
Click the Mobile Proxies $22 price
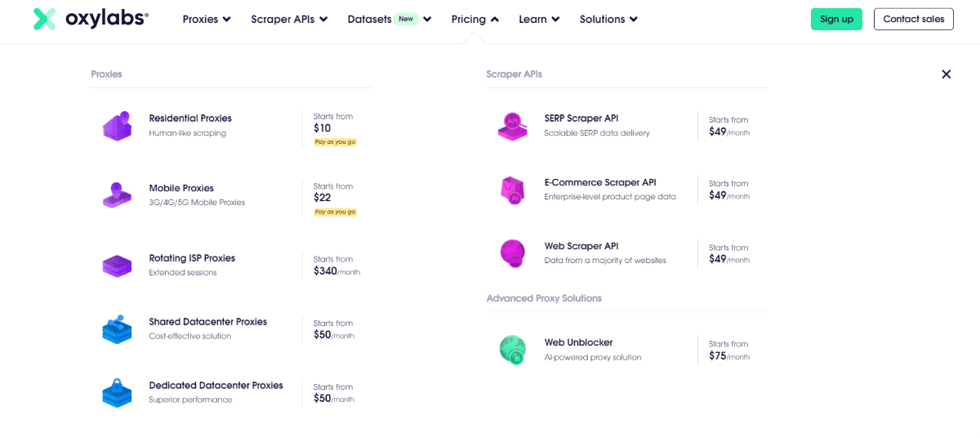pos(323,198)
